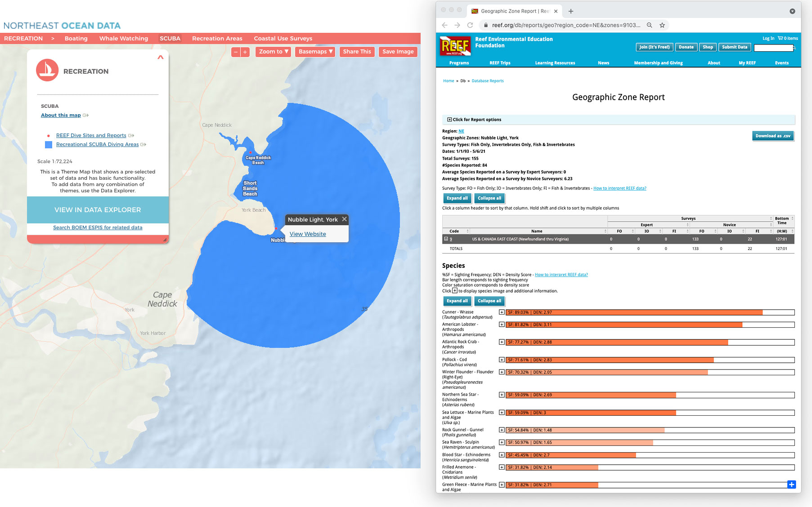The image size is (812, 507).
Task: Click the REEF logo
Action: pos(455,46)
